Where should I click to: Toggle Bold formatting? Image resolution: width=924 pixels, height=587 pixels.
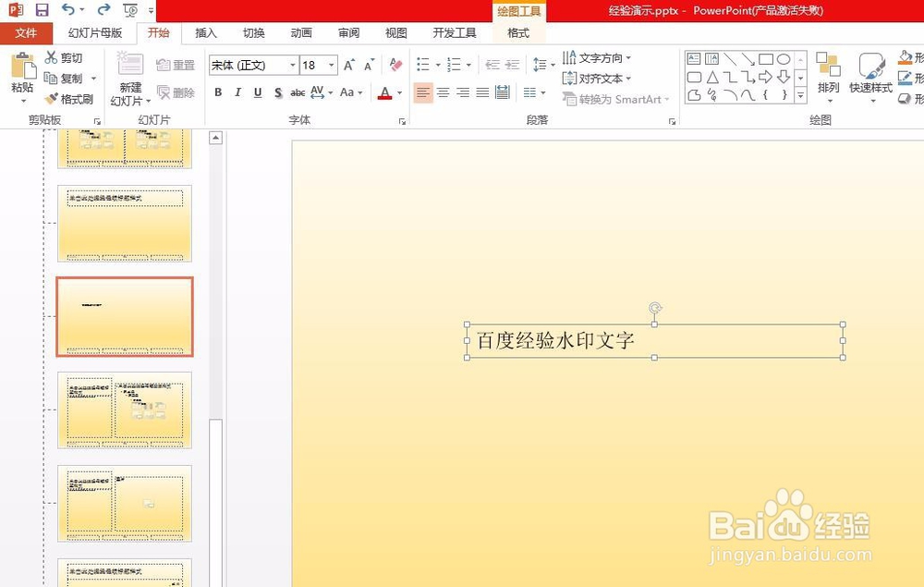click(x=218, y=92)
